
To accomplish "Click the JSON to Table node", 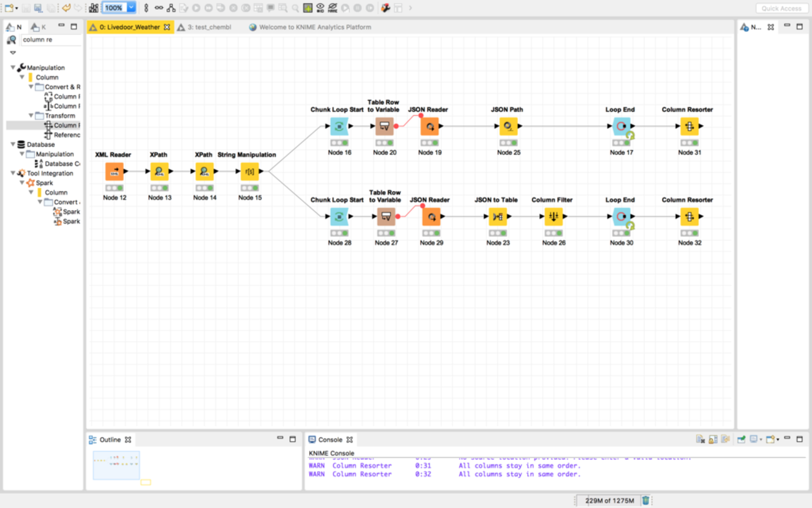I will 497,217.
